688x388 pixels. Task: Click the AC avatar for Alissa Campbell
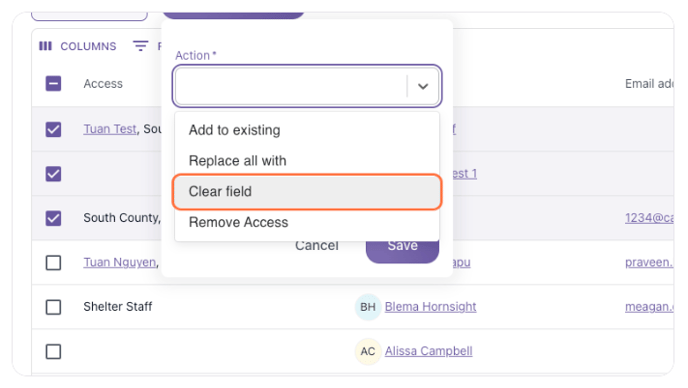[368, 351]
